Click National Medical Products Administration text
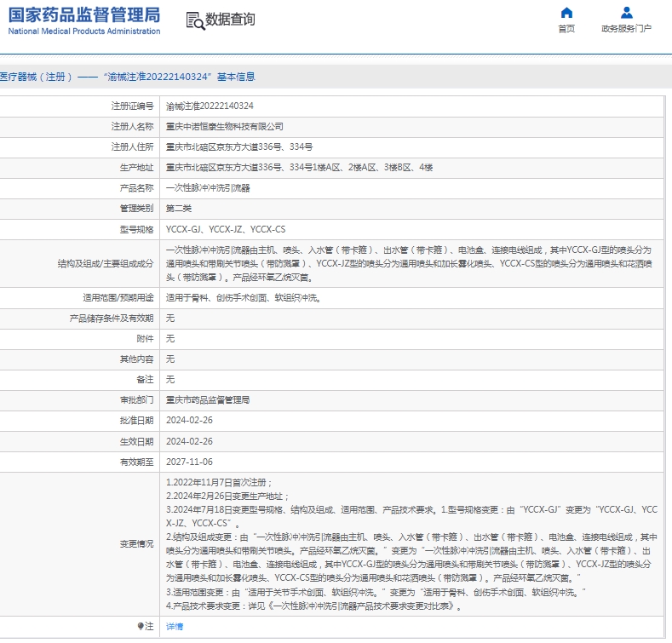 tap(84, 32)
